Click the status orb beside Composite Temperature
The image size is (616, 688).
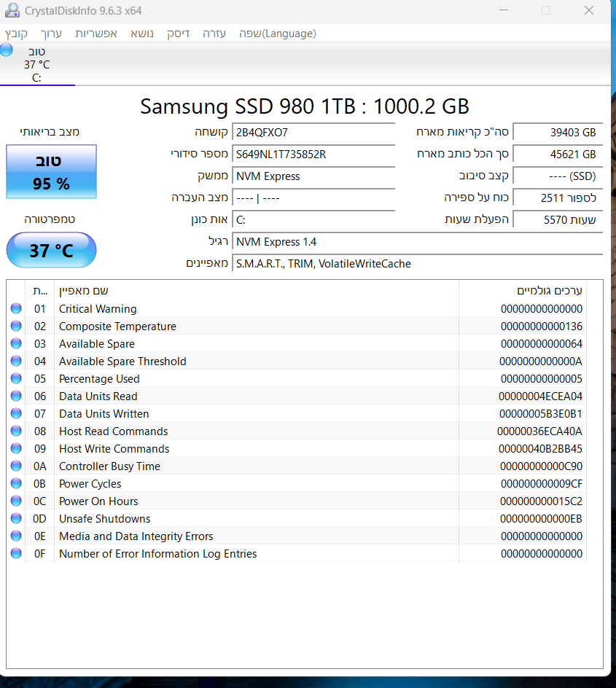[16, 326]
